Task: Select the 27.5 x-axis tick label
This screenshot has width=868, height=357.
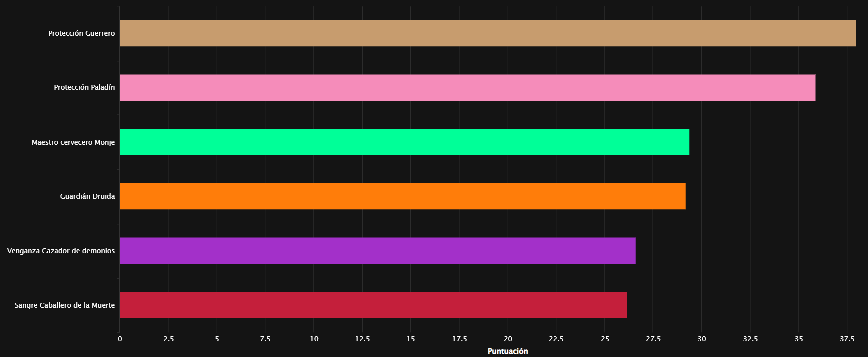Action: (x=653, y=339)
